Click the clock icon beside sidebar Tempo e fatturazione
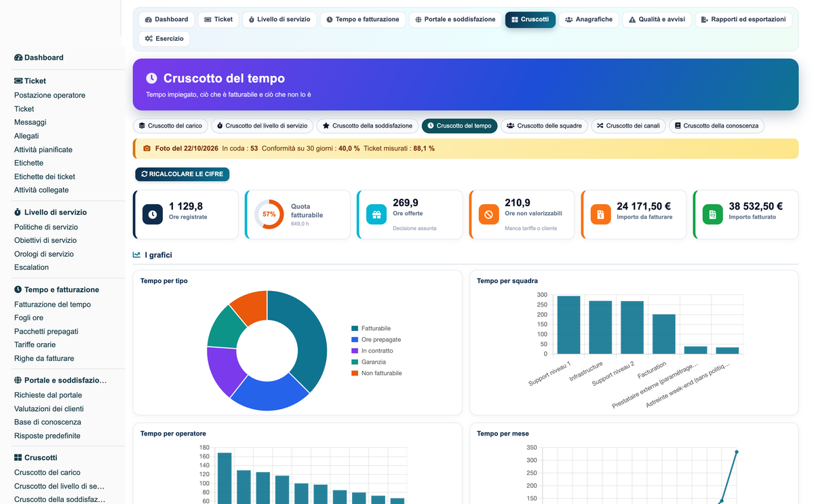814x504 pixels. [x=18, y=290]
